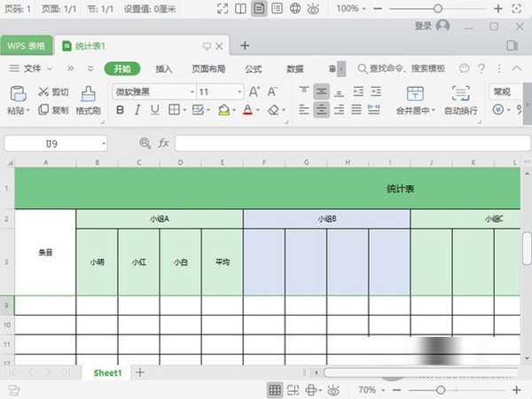Open the Page Layout (页面布局) tab
Image resolution: width=532 pixels, height=399 pixels.
point(208,68)
